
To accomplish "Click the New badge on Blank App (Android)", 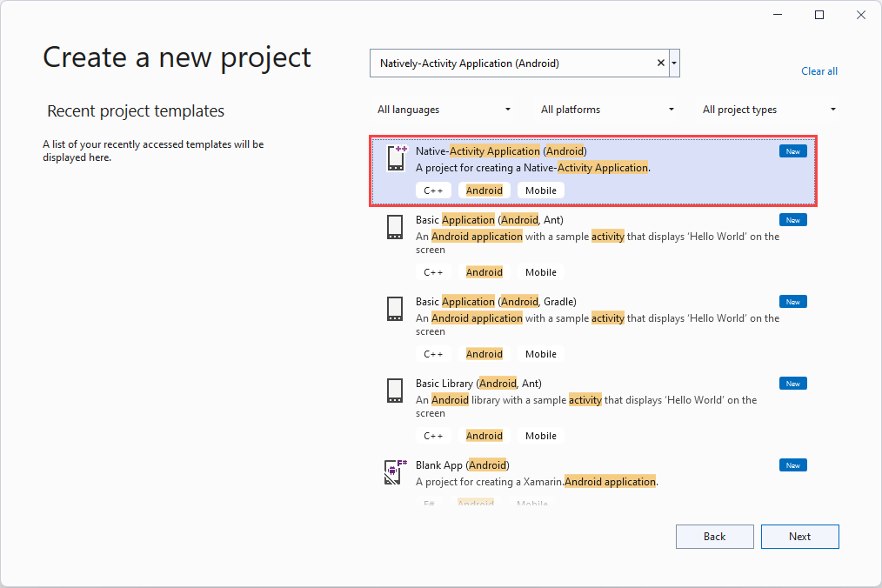I will coord(792,464).
